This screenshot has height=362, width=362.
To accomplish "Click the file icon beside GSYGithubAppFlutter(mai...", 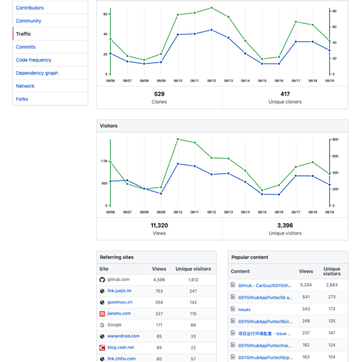I will click(x=233, y=345).
